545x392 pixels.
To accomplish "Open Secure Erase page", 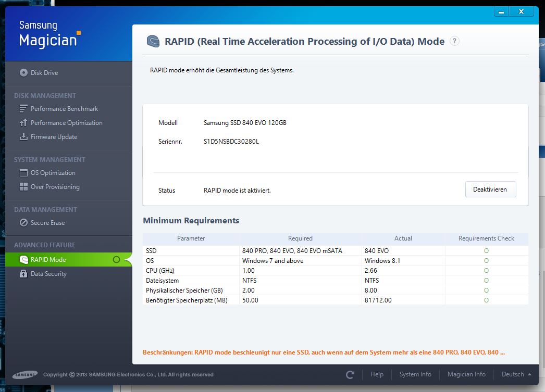I will tap(47, 223).
